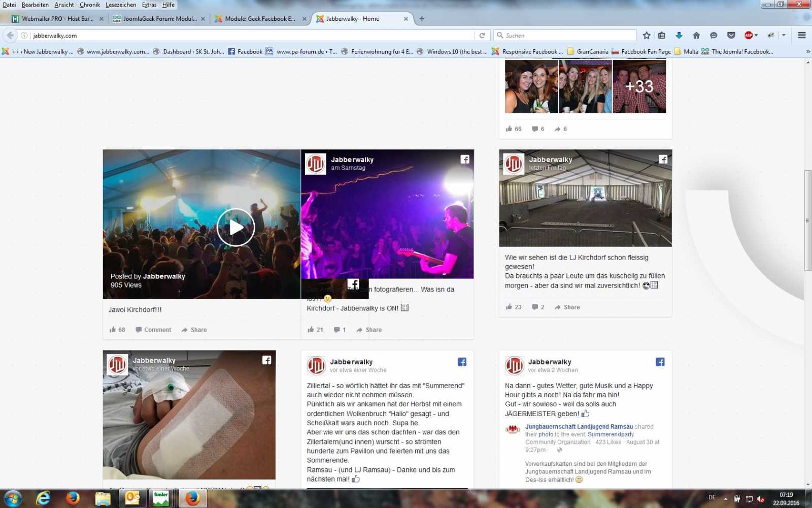This screenshot has width=812, height=508.
Task: Switch to Webmailer PRO tab
Action: (x=57, y=19)
